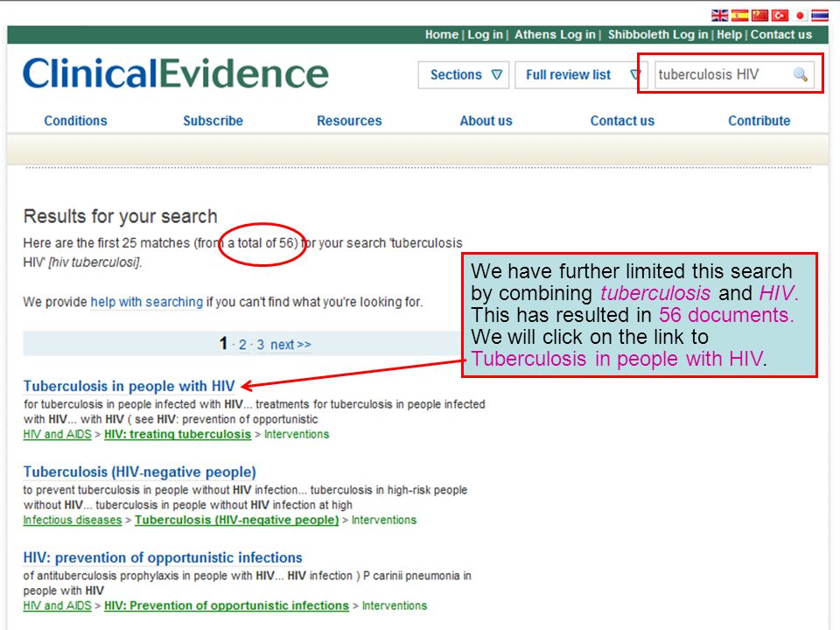This screenshot has height=630, width=840.
Task: Expand the Full review list dropdown
Action: click(581, 75)
